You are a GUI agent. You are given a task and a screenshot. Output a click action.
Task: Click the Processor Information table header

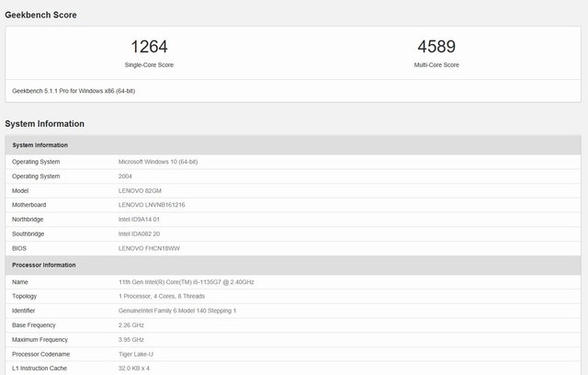pyautogui.click(x=43, y=265)
